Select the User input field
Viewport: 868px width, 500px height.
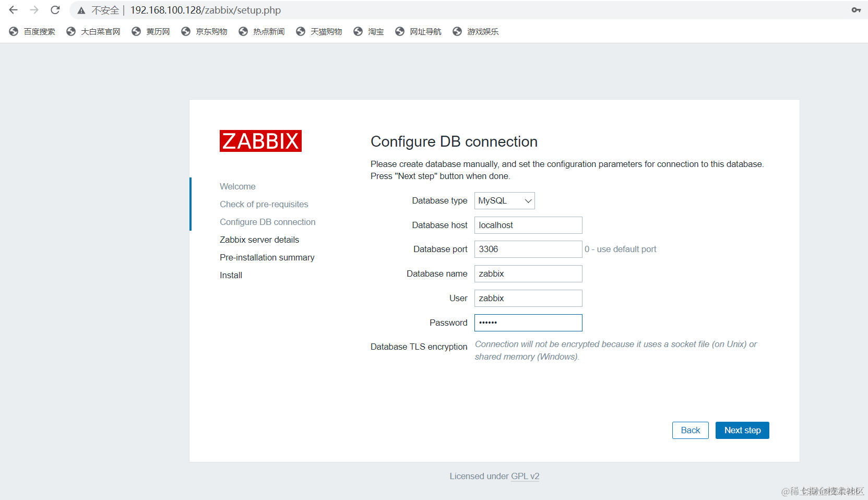point(528,298)
